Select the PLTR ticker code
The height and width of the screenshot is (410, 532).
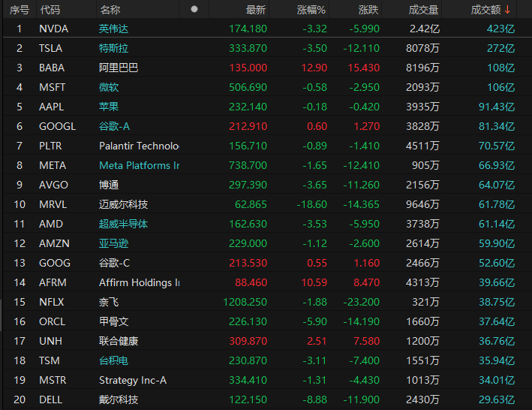click(50, 146)
